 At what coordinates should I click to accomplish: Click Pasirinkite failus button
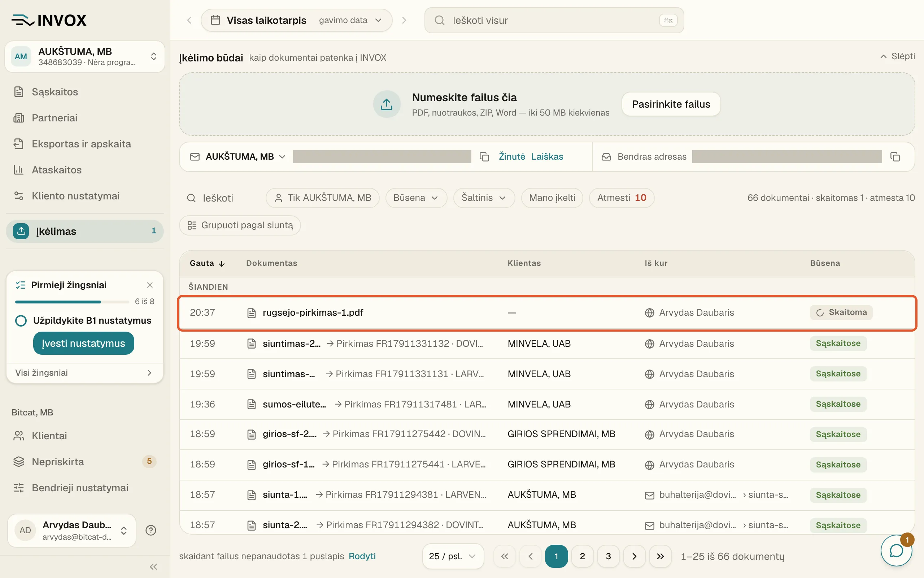point(671,104)
